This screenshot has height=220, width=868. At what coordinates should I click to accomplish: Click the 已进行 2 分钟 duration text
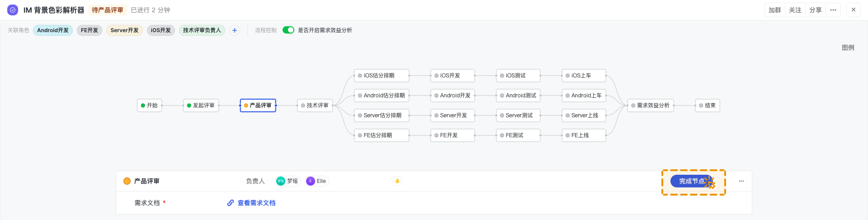[150, 10]
